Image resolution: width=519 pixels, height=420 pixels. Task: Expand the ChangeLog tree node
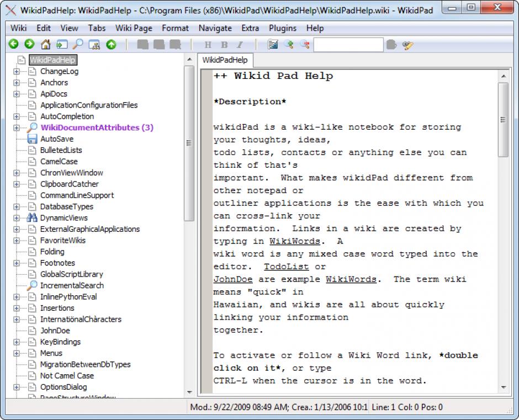pos(17,71)
